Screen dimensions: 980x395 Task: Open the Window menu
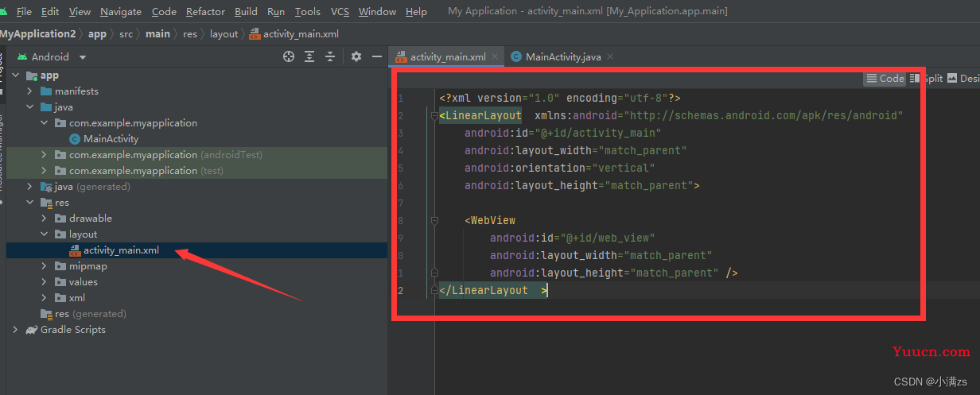pos(377,12)
